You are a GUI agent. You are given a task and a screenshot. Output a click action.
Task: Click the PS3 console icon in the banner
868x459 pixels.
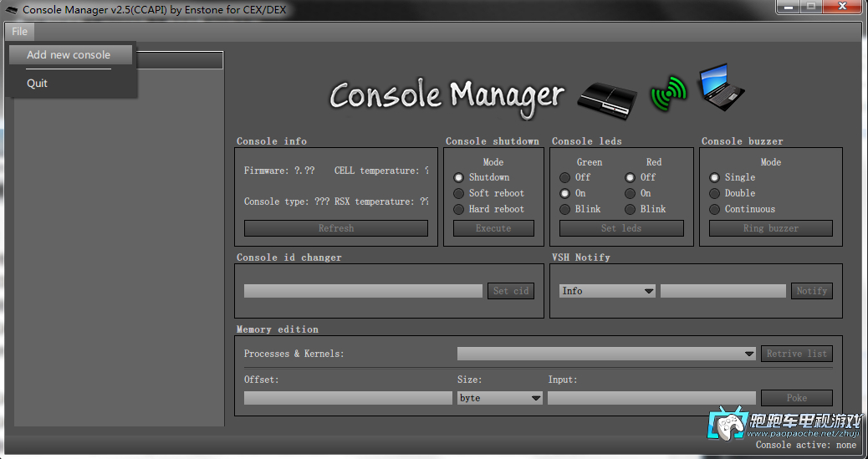pyautogui.click(x=607, y=99)
